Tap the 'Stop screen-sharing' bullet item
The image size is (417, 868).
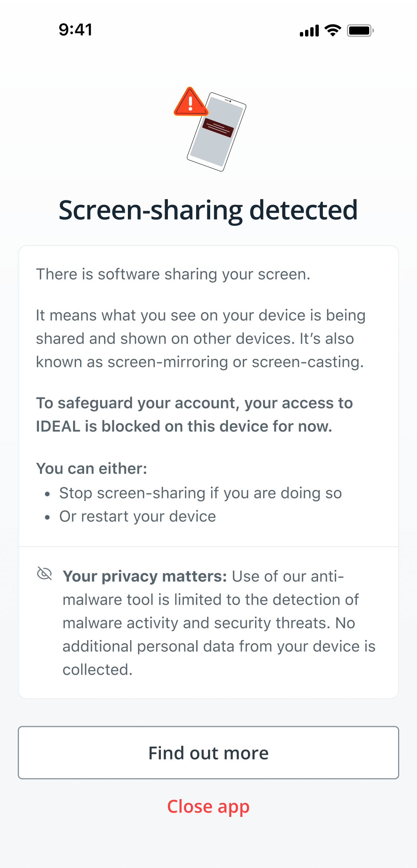(201, 493)
